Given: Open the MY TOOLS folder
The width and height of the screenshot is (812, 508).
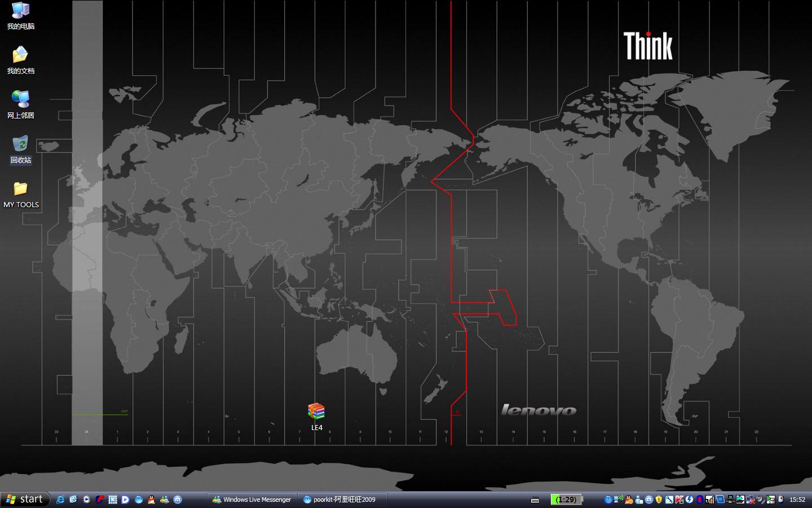Looking at the screenshot, I should point(21,194).
